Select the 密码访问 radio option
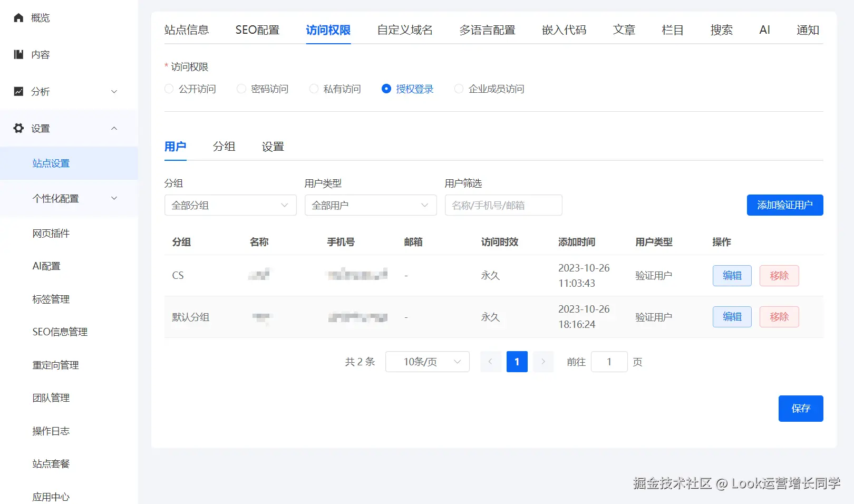The height and width of the screenshot is (504, 854). pyautogui.click(x=241, y=89)
